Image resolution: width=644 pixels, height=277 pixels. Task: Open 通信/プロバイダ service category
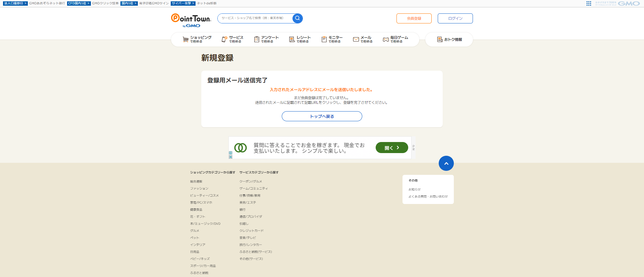click(251, 217)
